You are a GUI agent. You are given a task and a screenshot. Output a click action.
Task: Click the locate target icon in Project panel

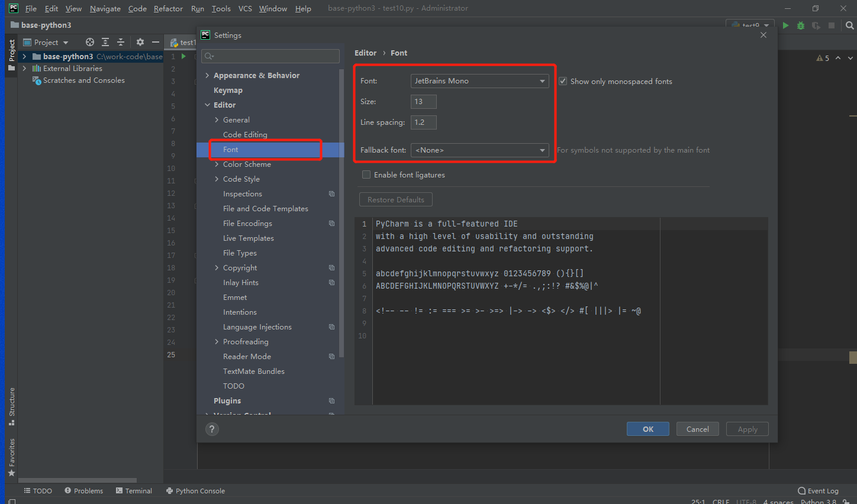click(90, 42)
